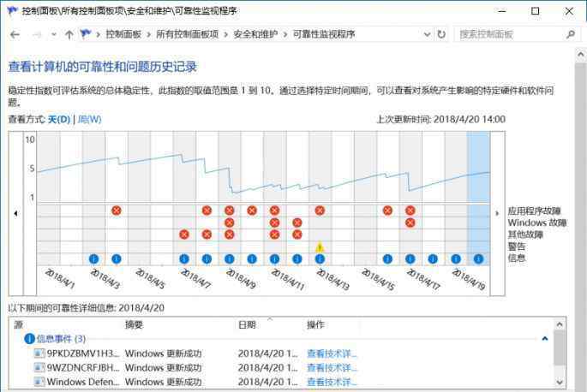Click the application failure icon on 2018/4/16
This screenshot has height=392, width=587.
[387, 211]
